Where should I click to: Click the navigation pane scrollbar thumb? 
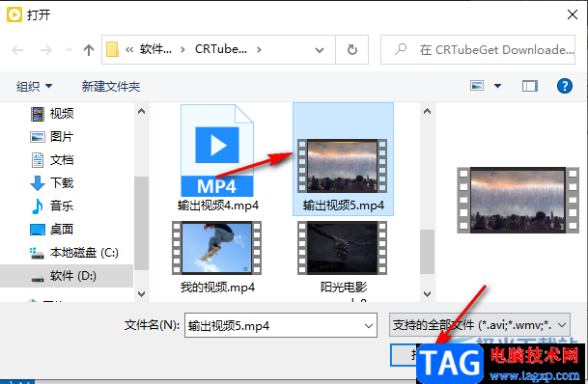tap(142, 223)
